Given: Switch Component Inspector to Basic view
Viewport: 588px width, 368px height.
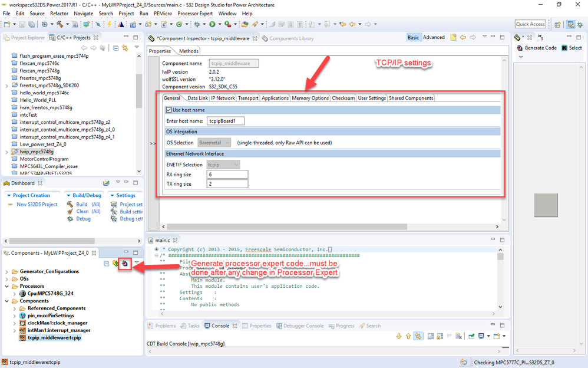Looking at the screenshot, I should tap(413, 38).
